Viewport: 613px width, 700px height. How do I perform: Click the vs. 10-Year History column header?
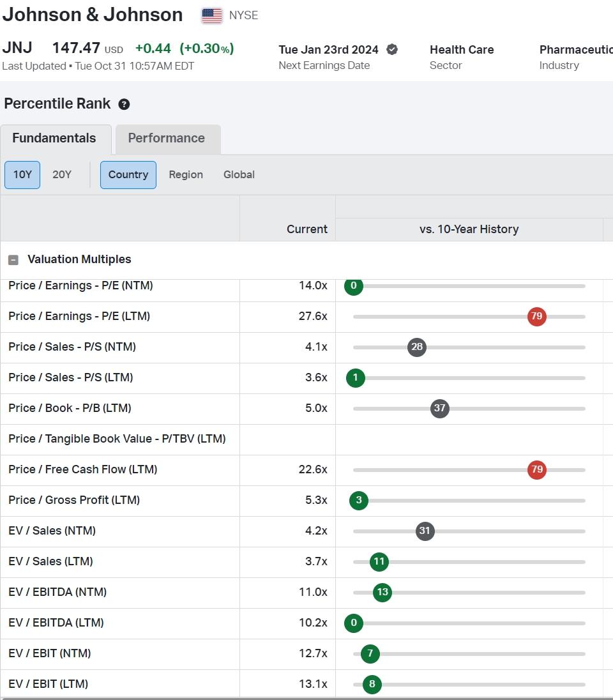[x=469, y=229]
